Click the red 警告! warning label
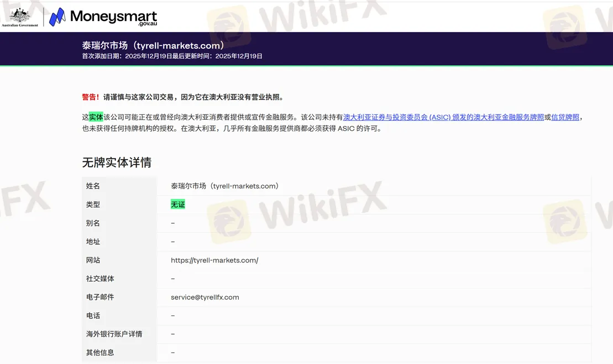The image size is (613, 364). [x=91, y=97]
